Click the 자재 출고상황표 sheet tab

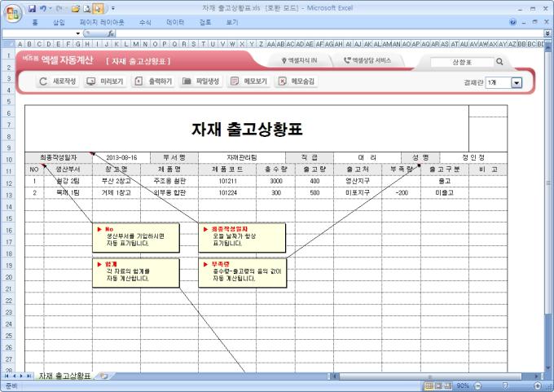(64, 376)
